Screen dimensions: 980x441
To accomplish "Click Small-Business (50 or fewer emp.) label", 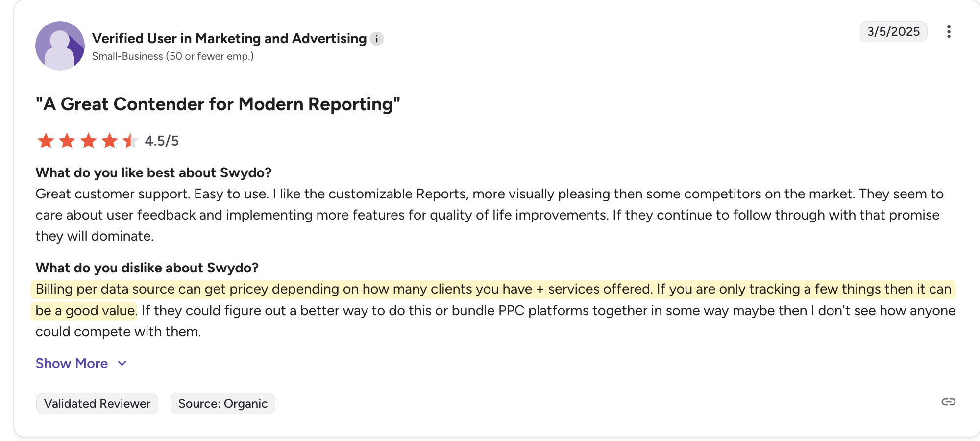I will click(173, 56).
